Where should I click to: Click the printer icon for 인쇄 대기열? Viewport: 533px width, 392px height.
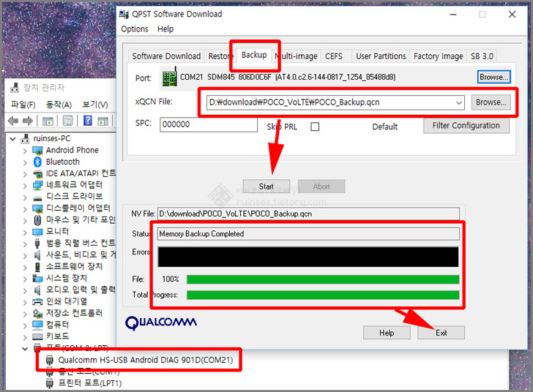pyautogui.click(x=37, y=301)
